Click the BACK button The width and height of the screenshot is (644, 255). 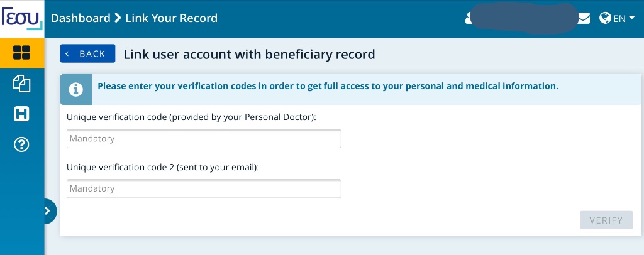point(87,54)
